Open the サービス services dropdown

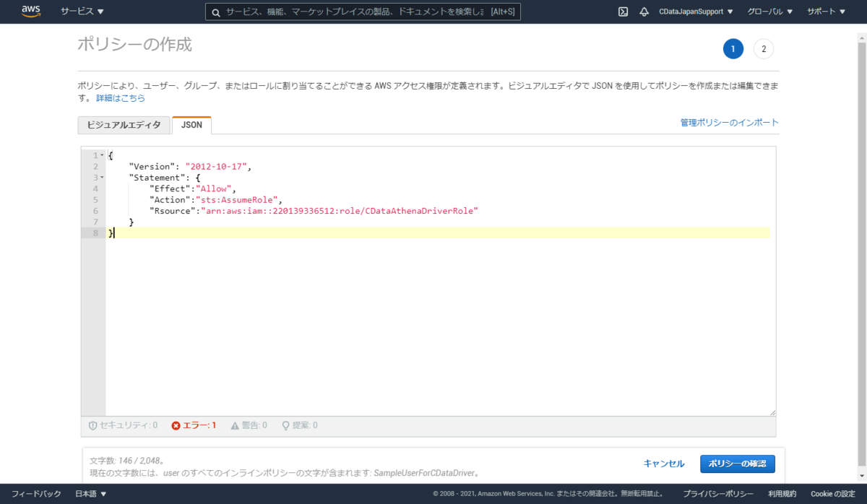tap(82, 12)
